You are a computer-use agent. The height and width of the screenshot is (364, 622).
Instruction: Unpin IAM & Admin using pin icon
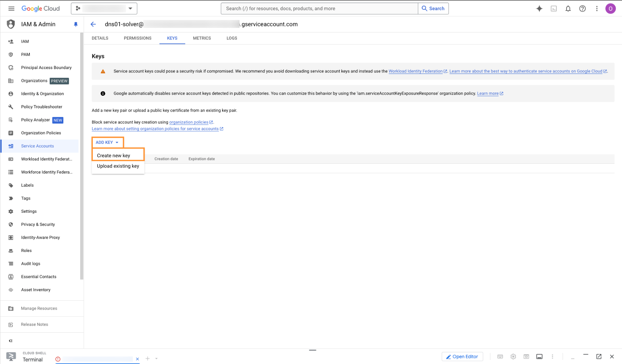(75, 24)
